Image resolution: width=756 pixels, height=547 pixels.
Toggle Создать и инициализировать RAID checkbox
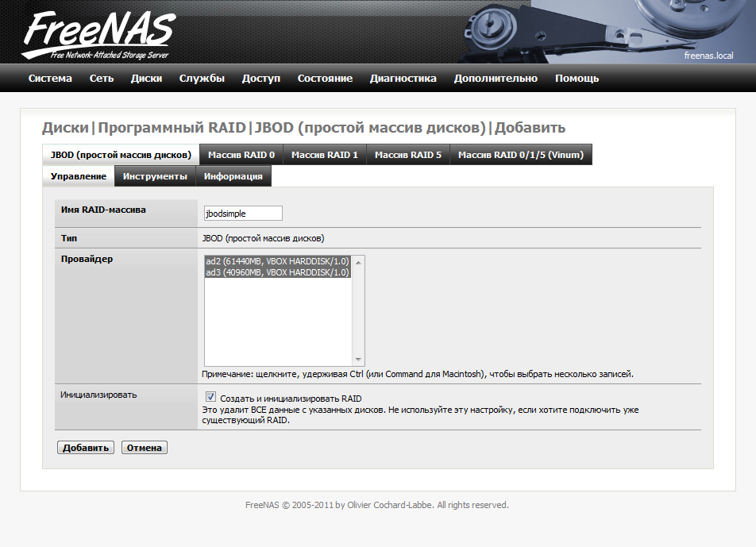coord(210,397)
